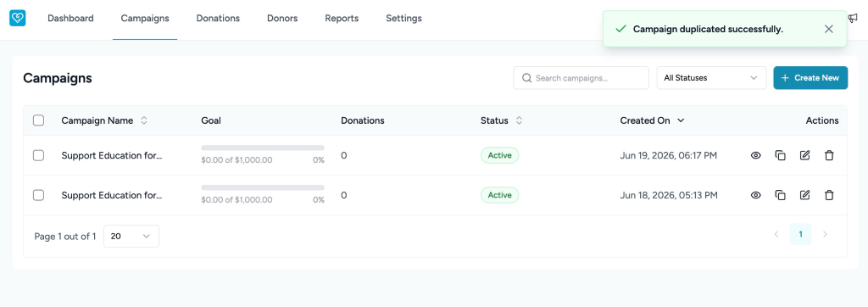Delete the Jun 19 campaign
Viewport: 868px width, 307px height.
coord(829,156)
